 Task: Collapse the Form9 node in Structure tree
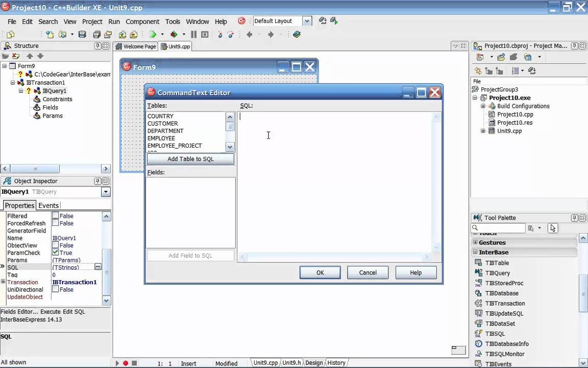tap(5, 66)
